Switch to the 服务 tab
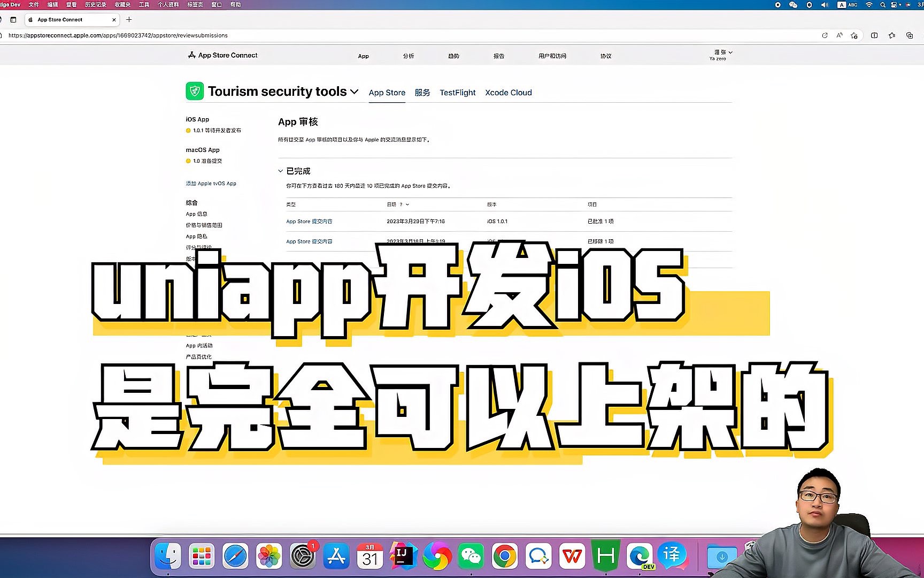Screen dimensions: 924x578 tap(422, 93)
